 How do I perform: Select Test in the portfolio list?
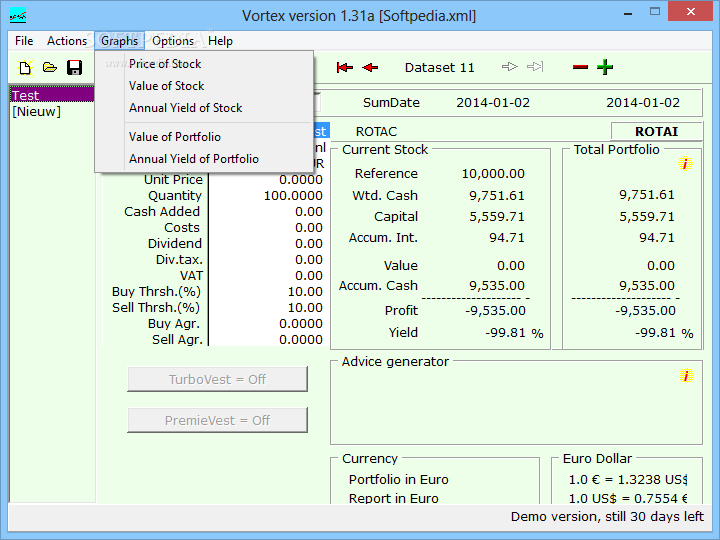(52, 95)
